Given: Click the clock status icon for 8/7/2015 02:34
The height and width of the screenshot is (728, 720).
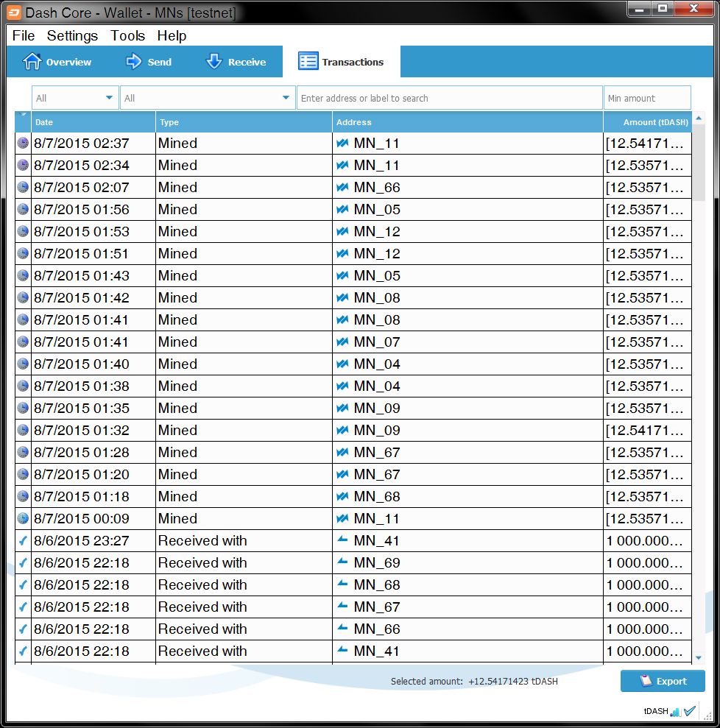Looking at the screenshot, I should point(23,165).
